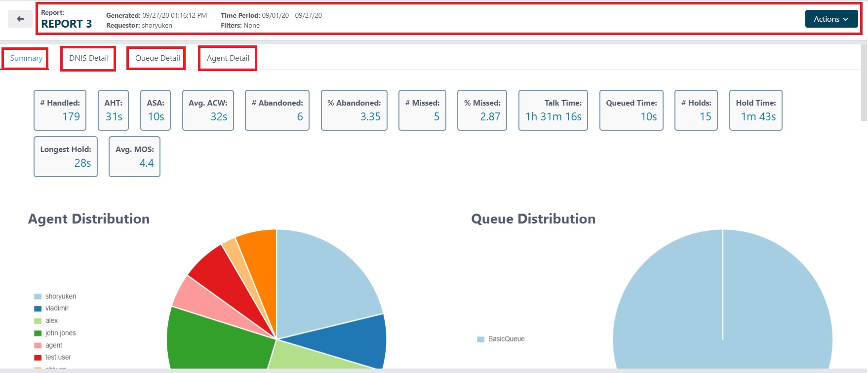Click the shoryuken legend color swatch
Image resolution: width=868 pixels, height=373 pixels.
click(38, 297)
